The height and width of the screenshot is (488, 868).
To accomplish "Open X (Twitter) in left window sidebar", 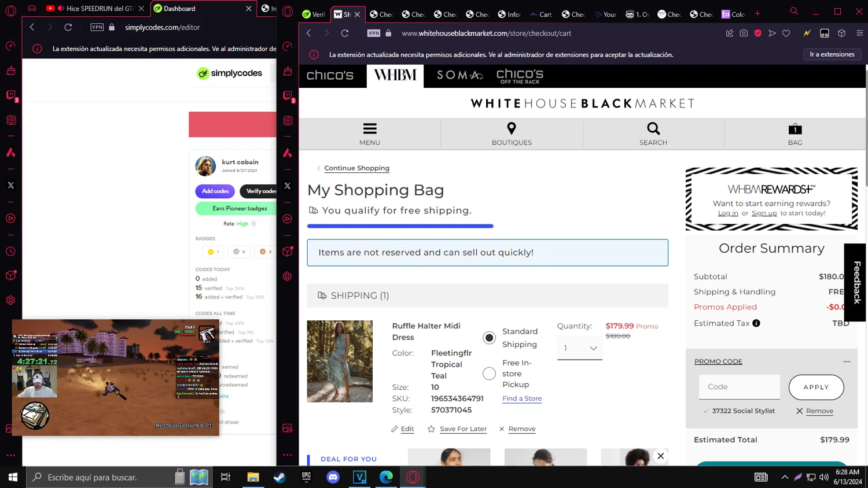I will point(10,186).
